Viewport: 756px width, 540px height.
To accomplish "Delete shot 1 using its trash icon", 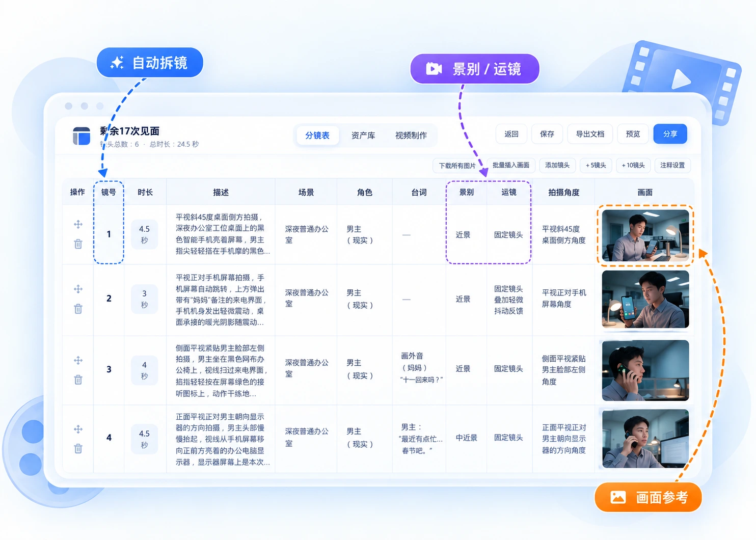I will (78, 244).
